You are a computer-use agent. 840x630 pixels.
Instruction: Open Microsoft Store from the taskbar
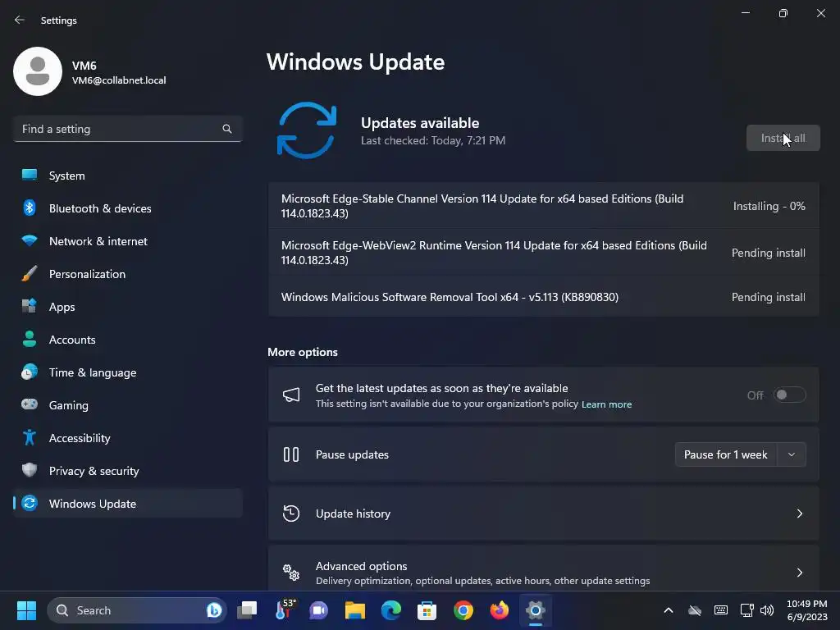click(x=427, y=610)
